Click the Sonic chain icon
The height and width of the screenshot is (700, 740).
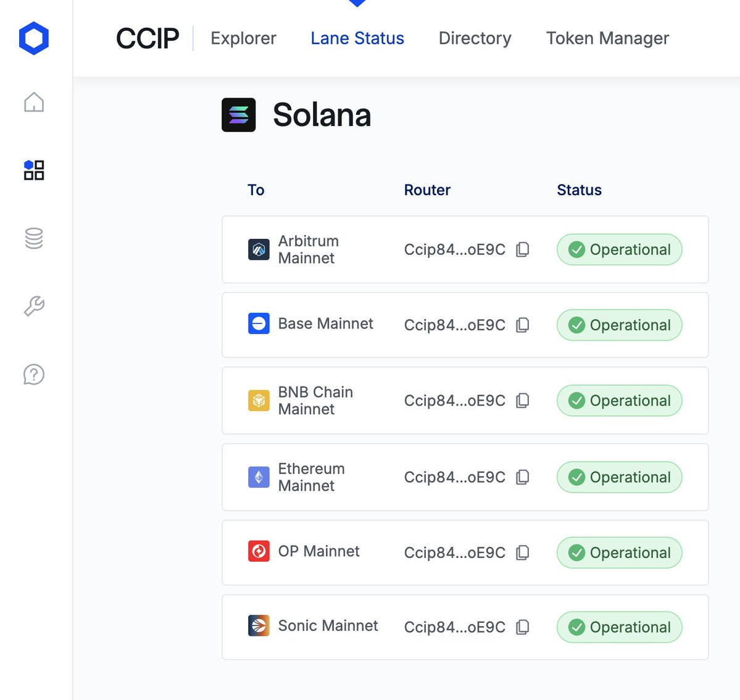(259, 625)
